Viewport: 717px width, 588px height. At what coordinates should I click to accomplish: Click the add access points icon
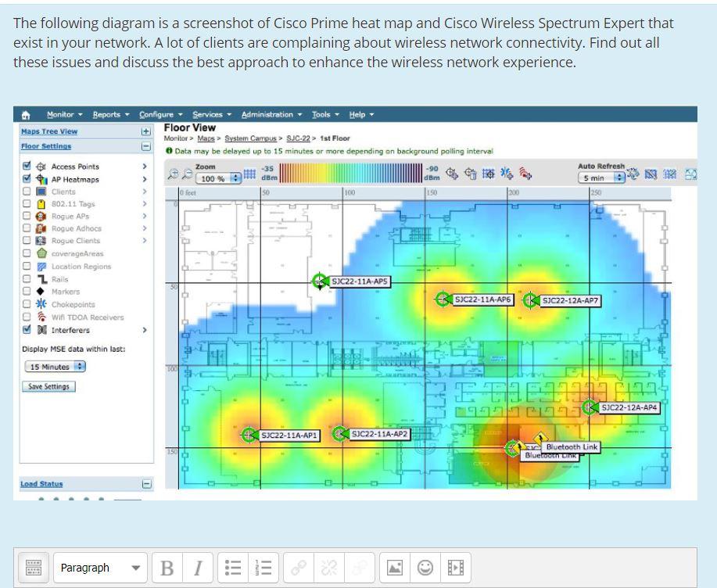pos(452,174)
